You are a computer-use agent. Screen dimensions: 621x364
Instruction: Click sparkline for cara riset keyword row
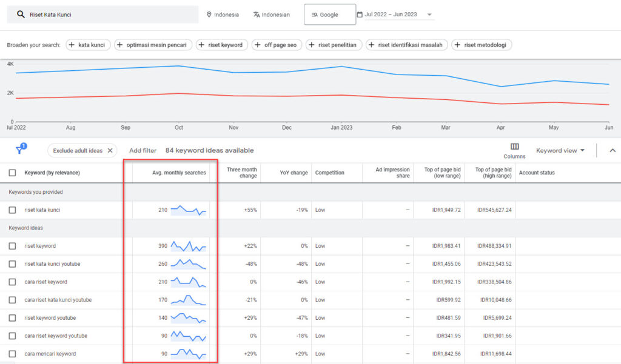click(188, 282)
